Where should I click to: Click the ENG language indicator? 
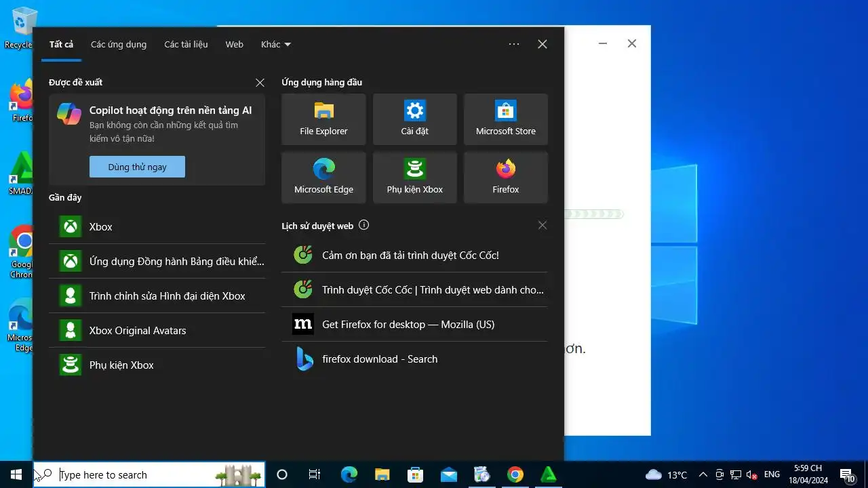pyautogui.click(x=772, y=474)
